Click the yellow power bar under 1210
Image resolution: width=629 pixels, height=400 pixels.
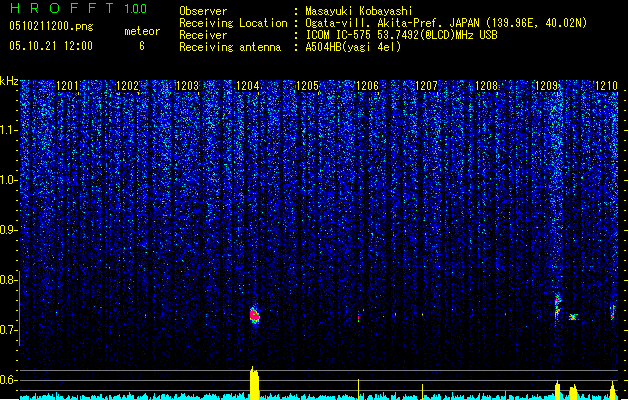pyautogui.click(x=613, y=391)
